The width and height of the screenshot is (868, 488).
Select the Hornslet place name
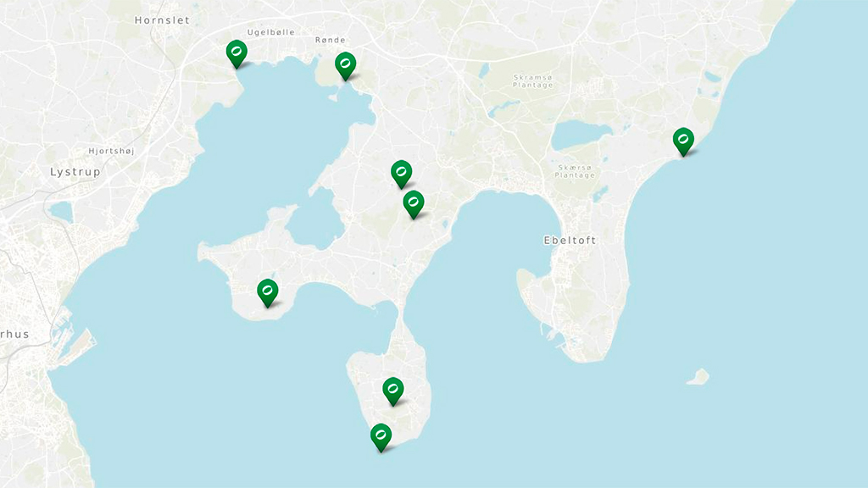coord(162,20)
